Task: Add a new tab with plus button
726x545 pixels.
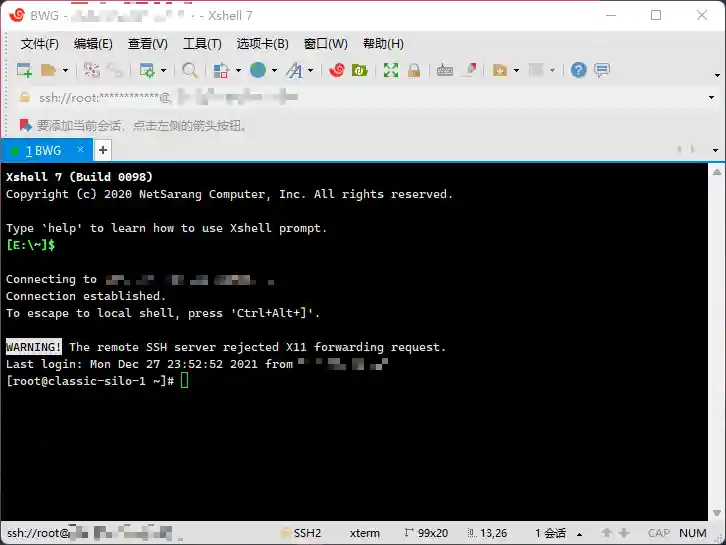Action: point(103,150)
